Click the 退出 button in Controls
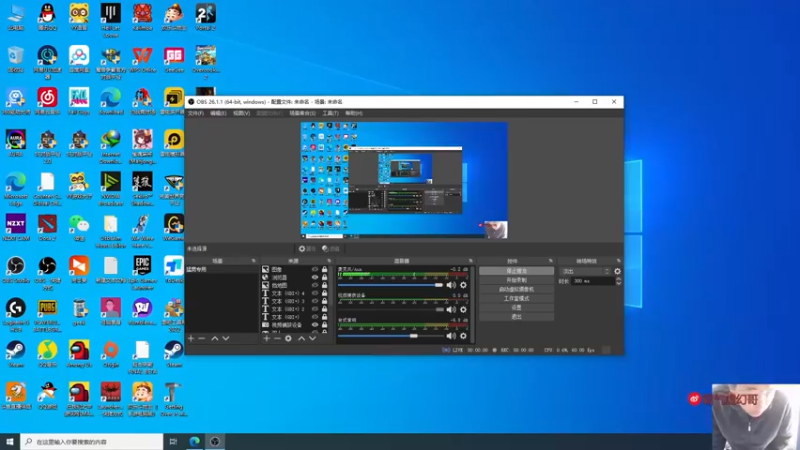The image size is (800, 450). [516, 317]
